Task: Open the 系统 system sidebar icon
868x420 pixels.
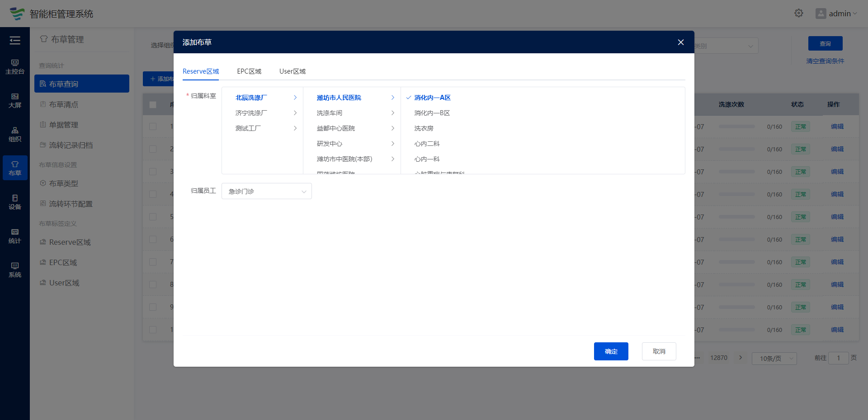Action: coord(15,270)
